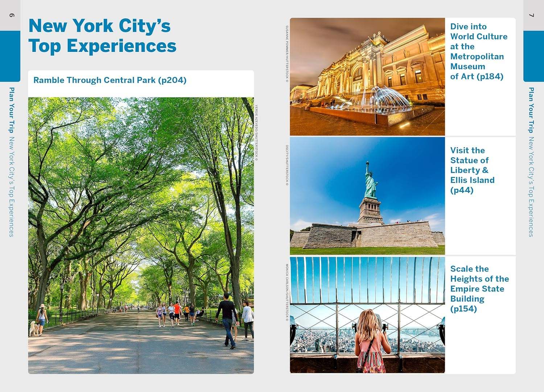Open Visit the Statue of Liberty & Ellis Island caption
The image size is (544, 392).
click(x=472, y=170)
